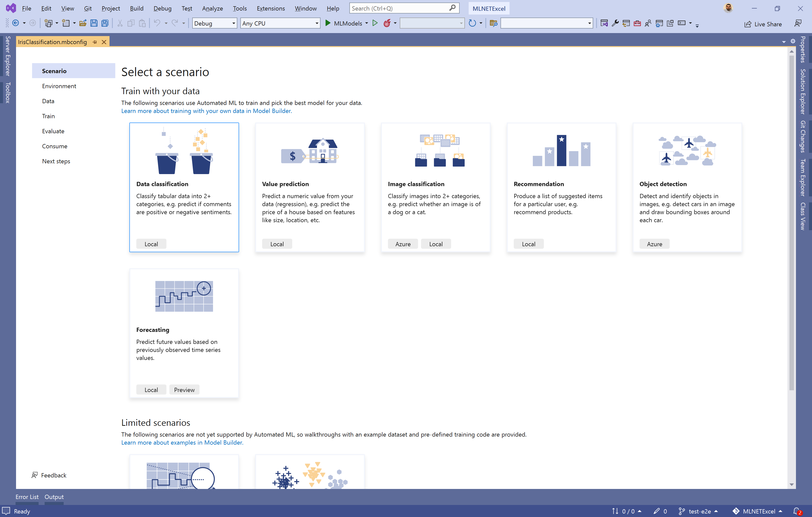Switch to the Output tab
This screenshot has height=517, width=812.
pyautogui.click(x=54, y=496)
